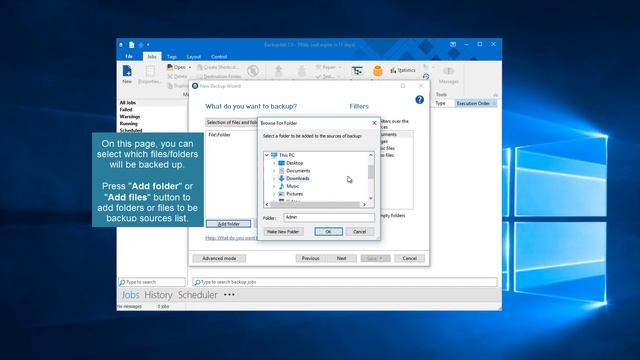Switch to the Jobs ribbon tab
The image size is (640, 360).
tap(152, 56)
